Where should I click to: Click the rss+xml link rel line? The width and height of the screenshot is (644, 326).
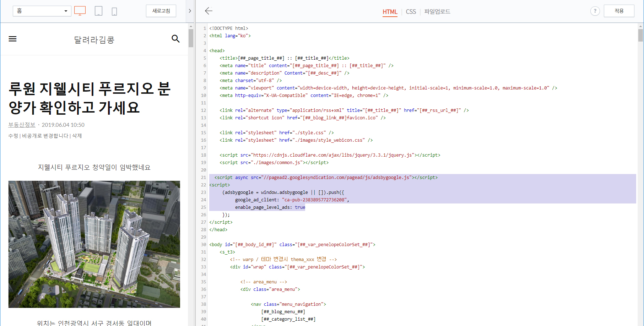344,110
